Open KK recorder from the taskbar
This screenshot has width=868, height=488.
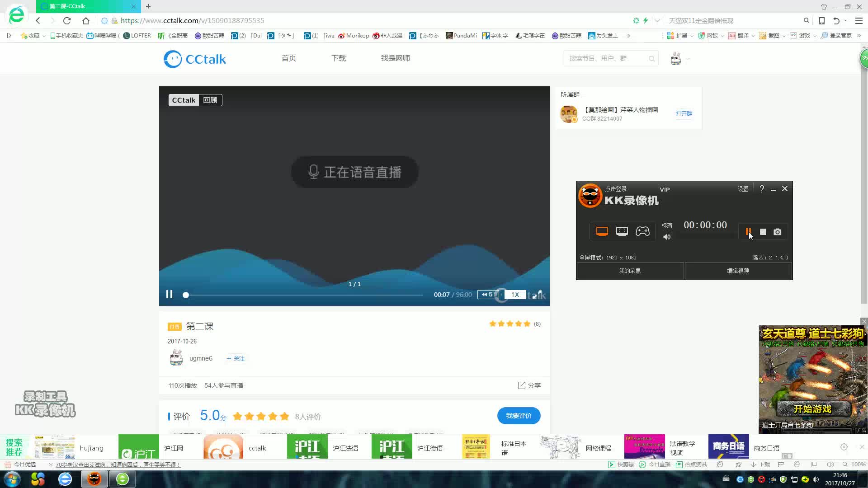click(x=94, y=479)
